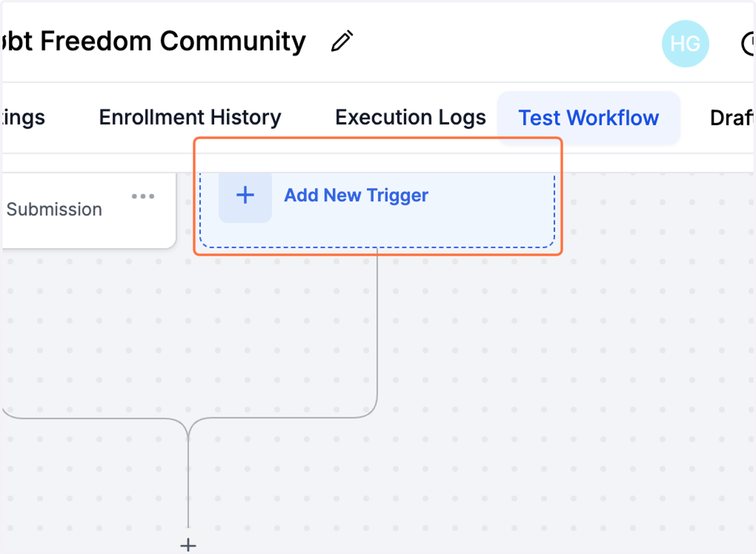The width and height of the screenshot is (756, 554).
Task: Click the Add New Trigger label
Action: coord(356,195)
